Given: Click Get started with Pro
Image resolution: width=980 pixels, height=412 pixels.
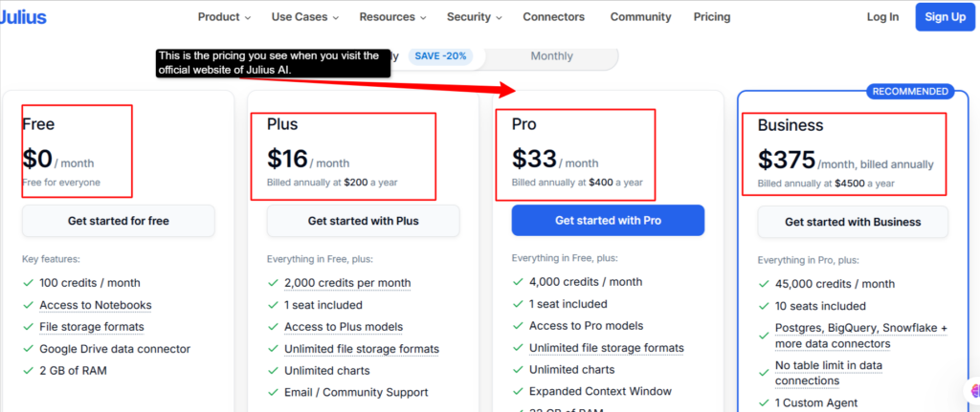Looking at the screenshot, I should [608, 221].
